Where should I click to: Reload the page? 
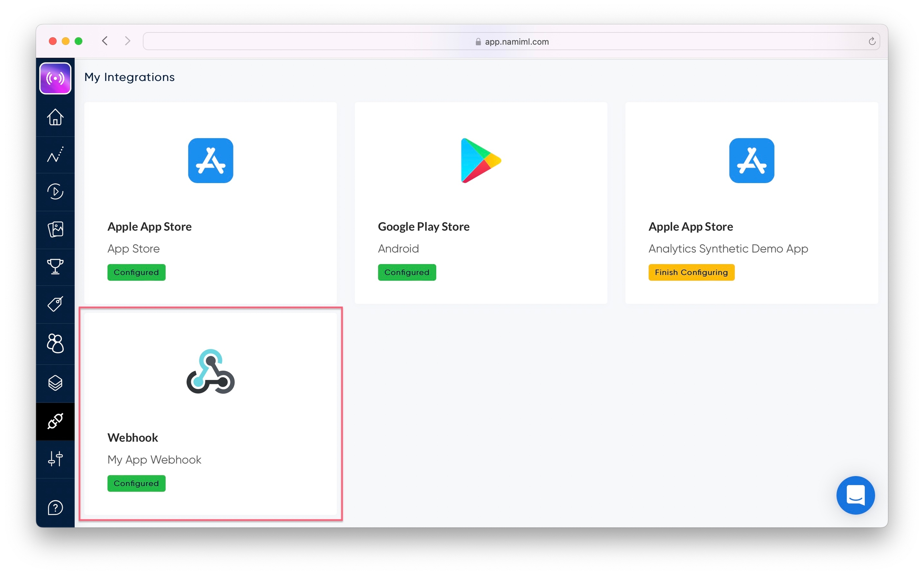point(871,41)
